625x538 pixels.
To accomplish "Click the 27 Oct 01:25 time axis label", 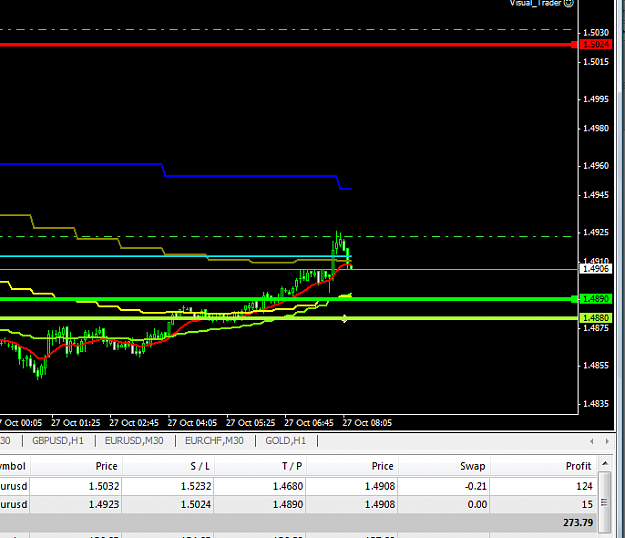I will pyautogui.click(x=75, y=423).
